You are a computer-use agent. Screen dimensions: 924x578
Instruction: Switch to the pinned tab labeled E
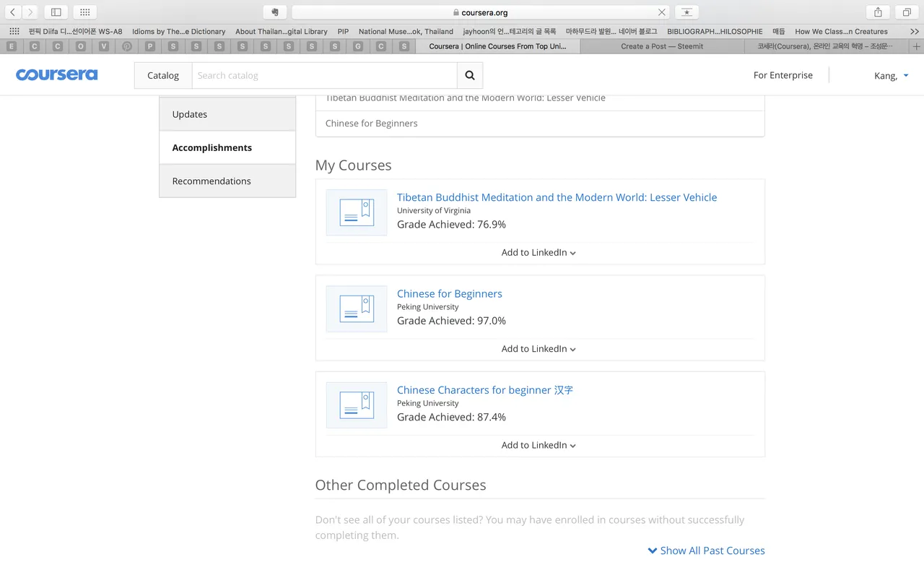(12, 46)
